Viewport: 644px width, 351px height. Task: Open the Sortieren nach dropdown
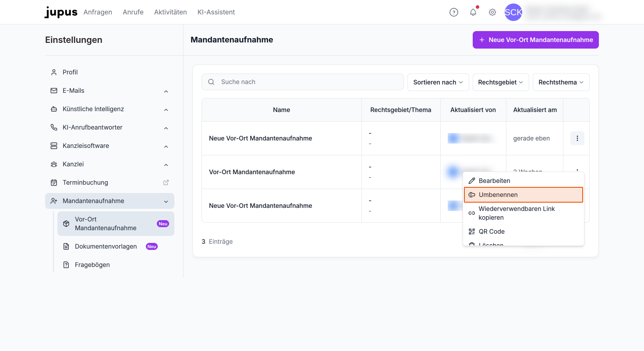pyautogui.click(x=438, y=82)
